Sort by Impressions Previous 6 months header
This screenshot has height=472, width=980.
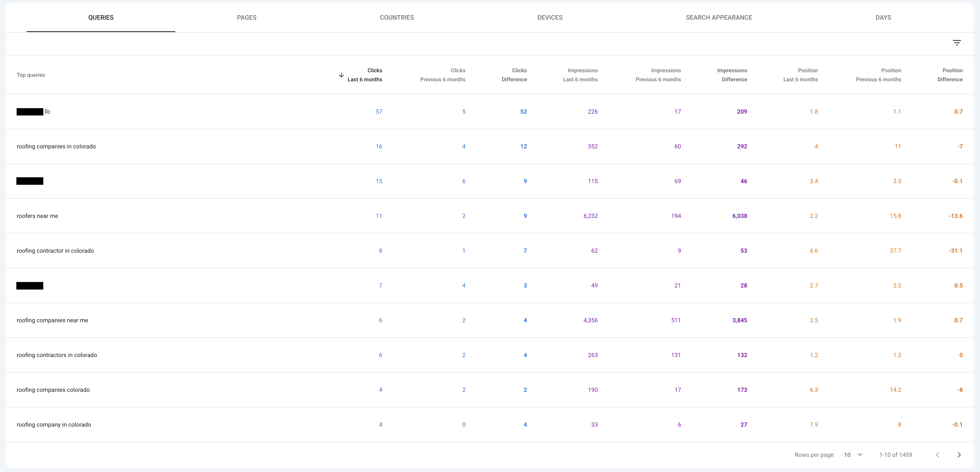coord(658,75)
